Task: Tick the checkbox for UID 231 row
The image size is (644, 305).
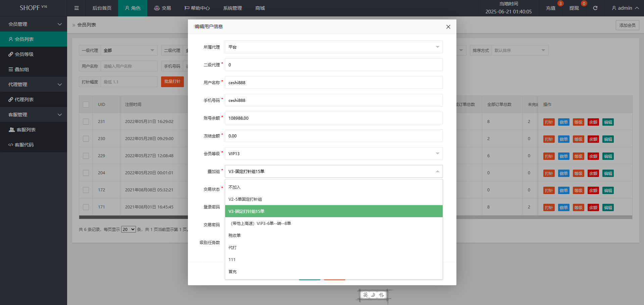Action: coord(86,122)
